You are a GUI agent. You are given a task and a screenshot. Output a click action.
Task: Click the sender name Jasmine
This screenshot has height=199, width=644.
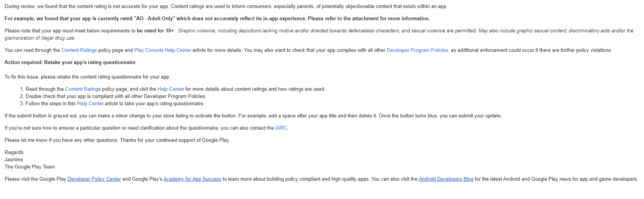click(14, 159)
